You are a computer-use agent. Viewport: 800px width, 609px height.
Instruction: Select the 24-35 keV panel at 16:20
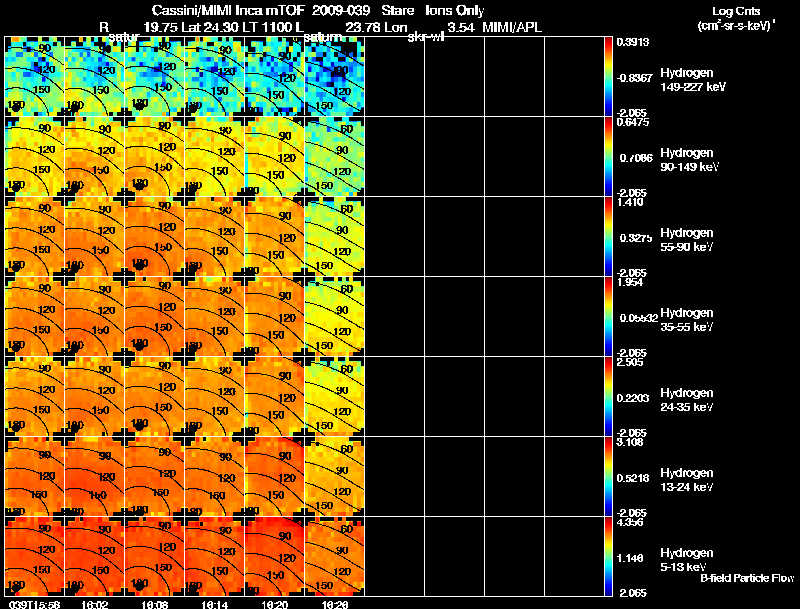[x=274, y=397]
